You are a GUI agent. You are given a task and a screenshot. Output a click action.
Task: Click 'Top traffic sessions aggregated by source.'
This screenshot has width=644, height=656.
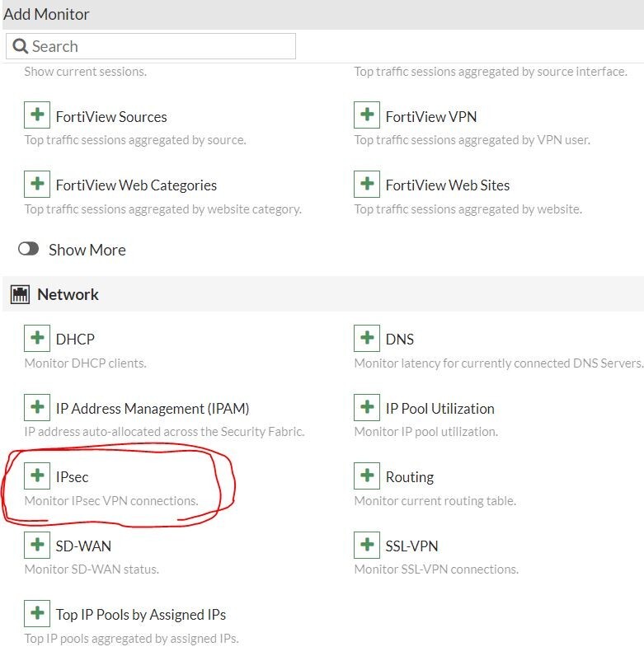pyautogui.click(x=135, y=140)
